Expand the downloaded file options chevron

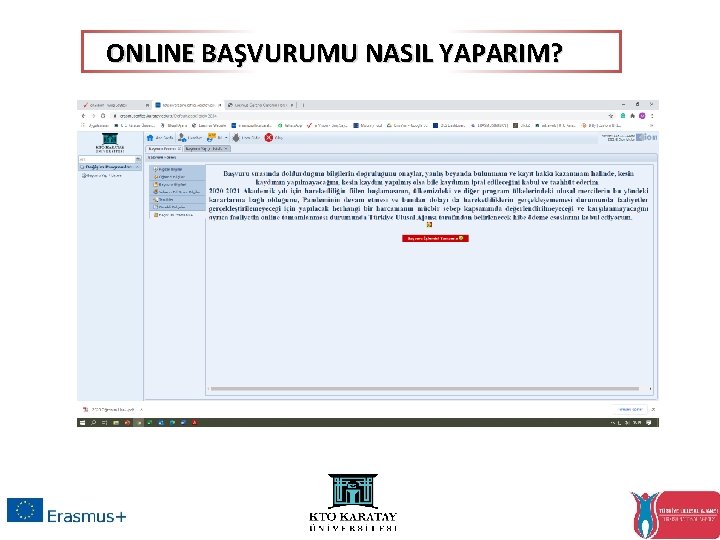point(142,410)
